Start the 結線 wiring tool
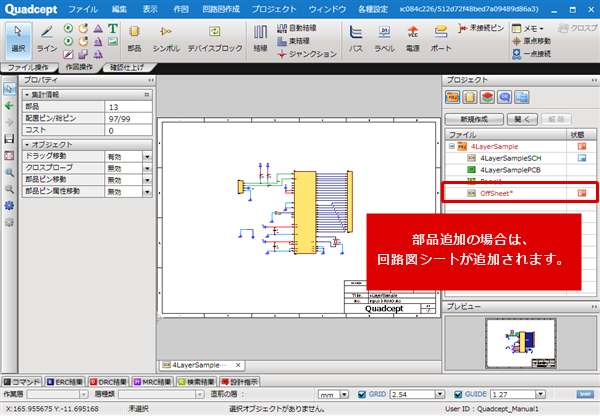This screenshot has height=416, width=600. coord(261,40)
